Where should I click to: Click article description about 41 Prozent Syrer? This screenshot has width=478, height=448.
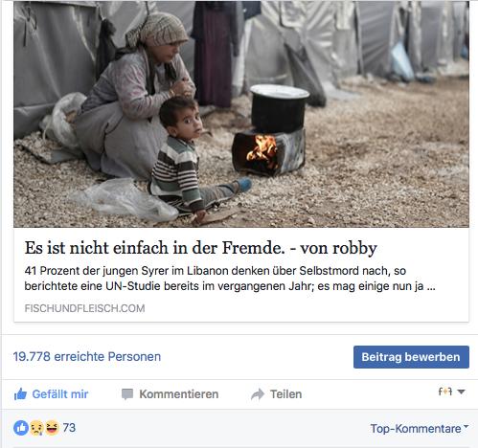(x=230, y=279)
